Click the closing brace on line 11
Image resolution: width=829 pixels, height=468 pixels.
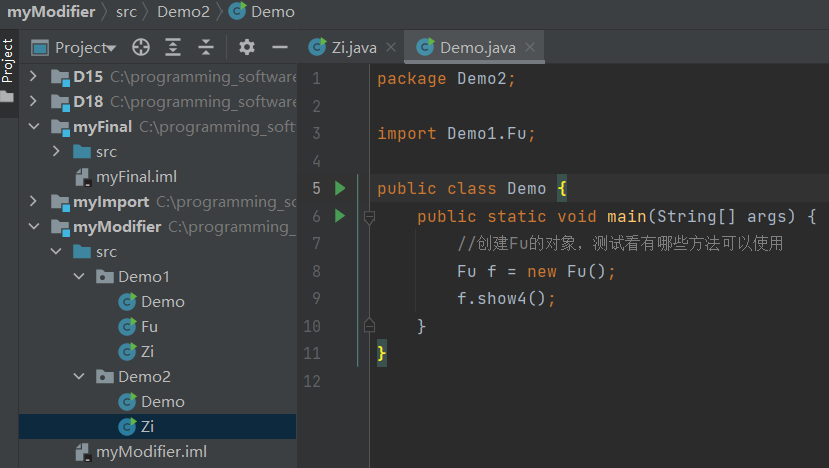pyautogui.click(x=382, y=353)
